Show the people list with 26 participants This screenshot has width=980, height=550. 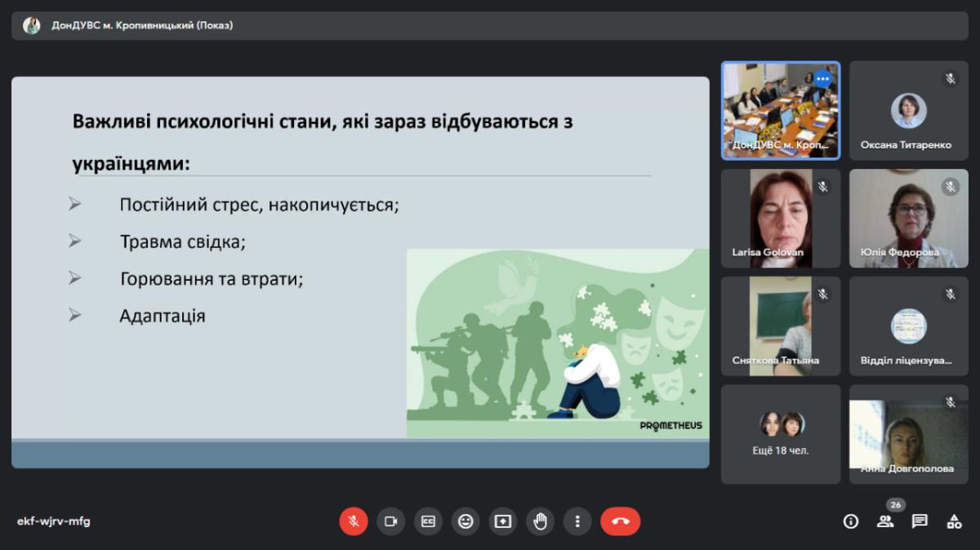885,521
